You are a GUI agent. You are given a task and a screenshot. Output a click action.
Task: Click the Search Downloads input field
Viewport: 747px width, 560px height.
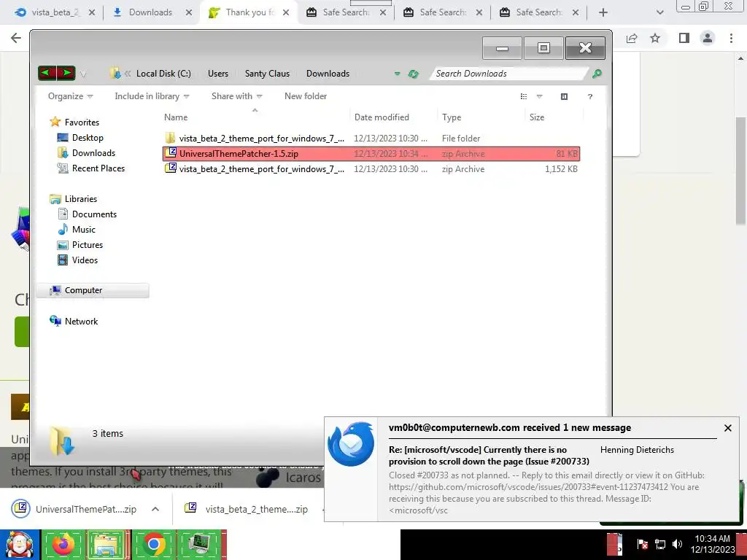click(508, 74)
